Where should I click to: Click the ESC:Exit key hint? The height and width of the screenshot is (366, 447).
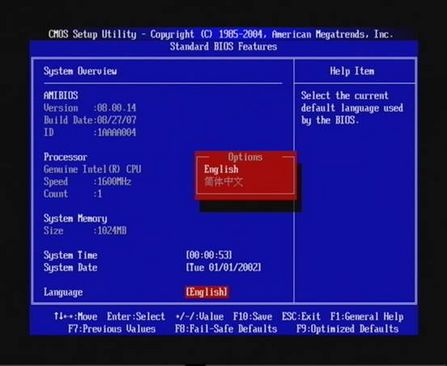click(x=301, y=317)
